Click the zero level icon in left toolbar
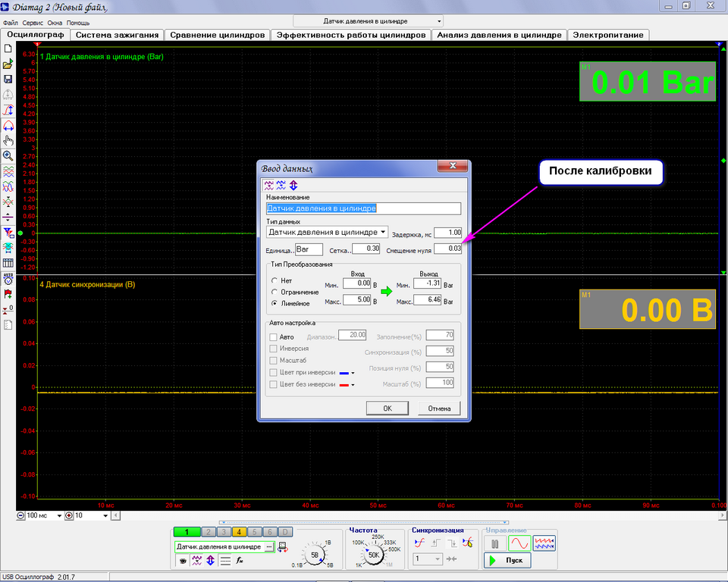This screenshot has width=728, height=582. point(8,309)
